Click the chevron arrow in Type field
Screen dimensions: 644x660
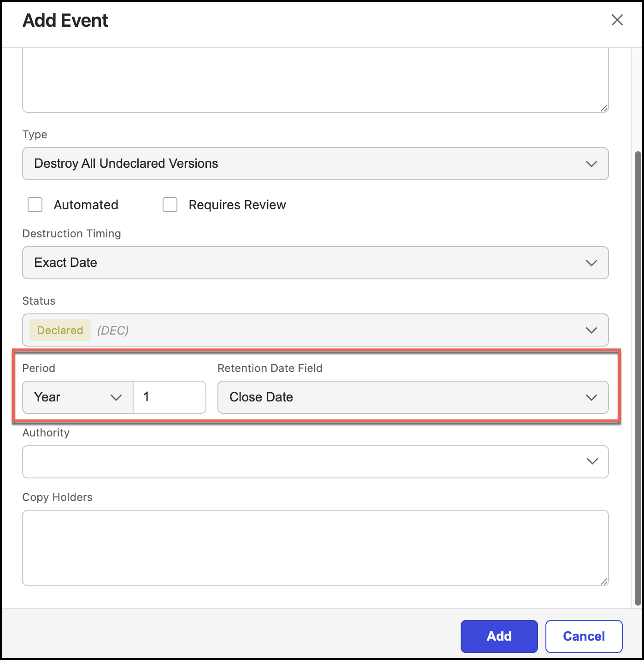pyautogui.click(x=591, y=164)
